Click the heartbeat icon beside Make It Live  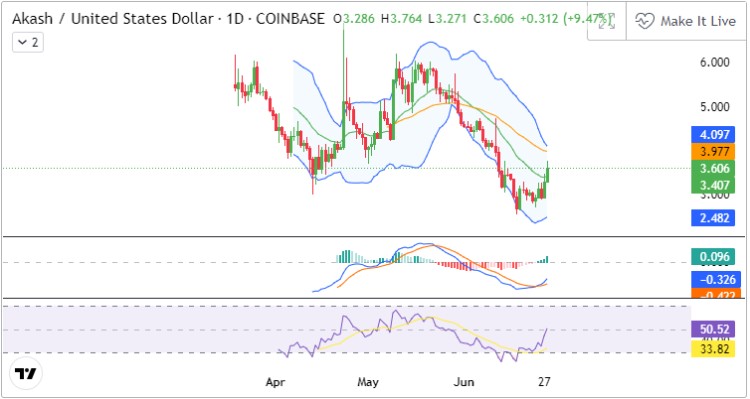pyautogui.click(x=644, y=21)
